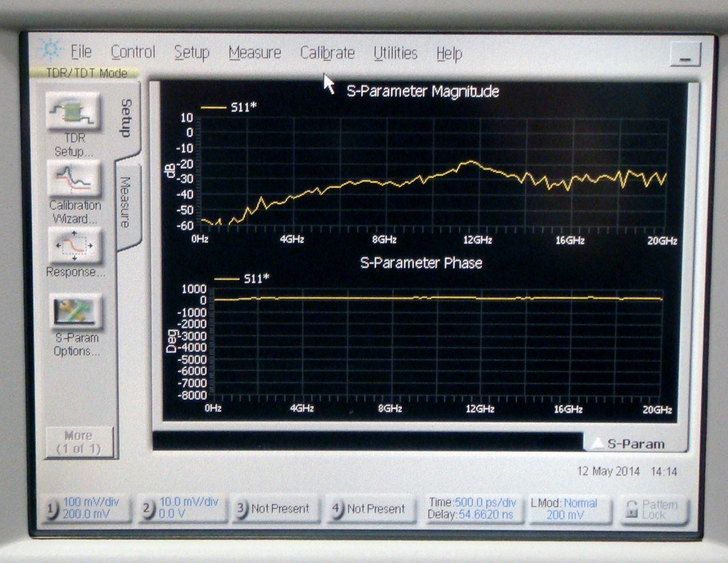Open the Measure menu
The width and height of the screenshot is (728, 563).
pos(255,53)
